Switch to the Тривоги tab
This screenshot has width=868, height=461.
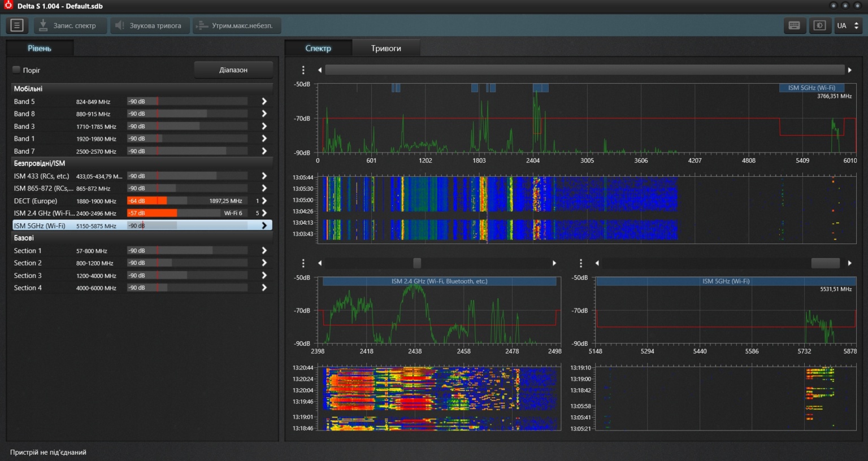tap(386, 48)
